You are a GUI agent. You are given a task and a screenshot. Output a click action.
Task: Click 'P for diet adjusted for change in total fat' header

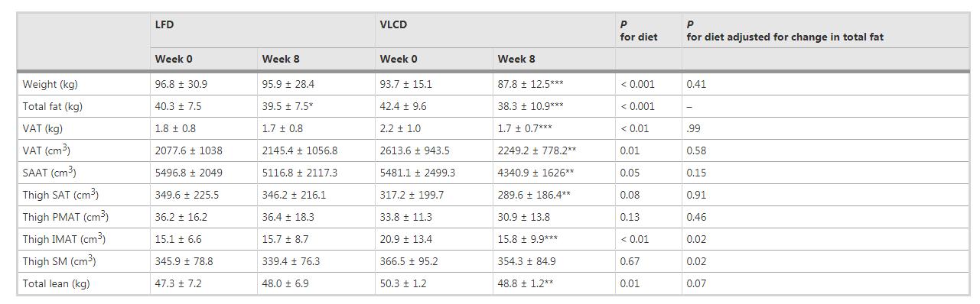(785, 31)
